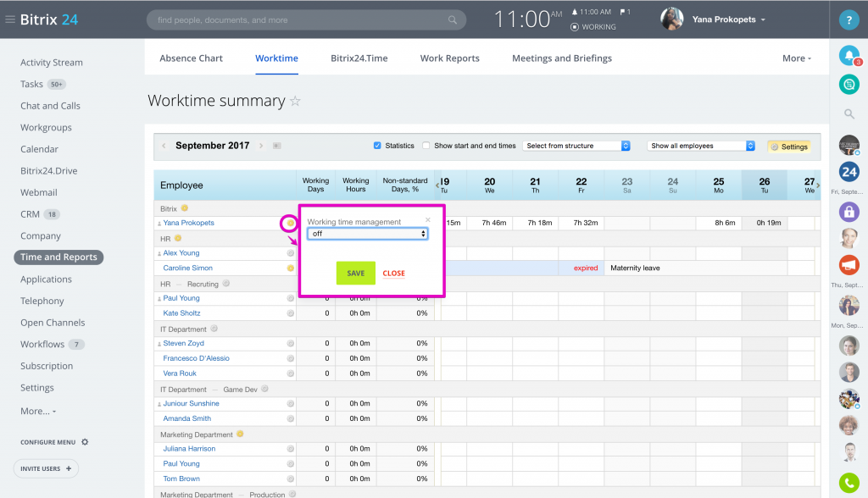This screenshot has height=498, width=868.
Task: Click settings icon beside IT Department heading
Action: [214, 328]
